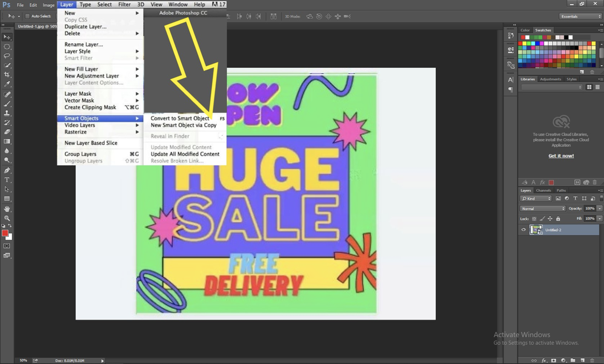
Task: Open the Character panel icon
Action: coord(511,80)
